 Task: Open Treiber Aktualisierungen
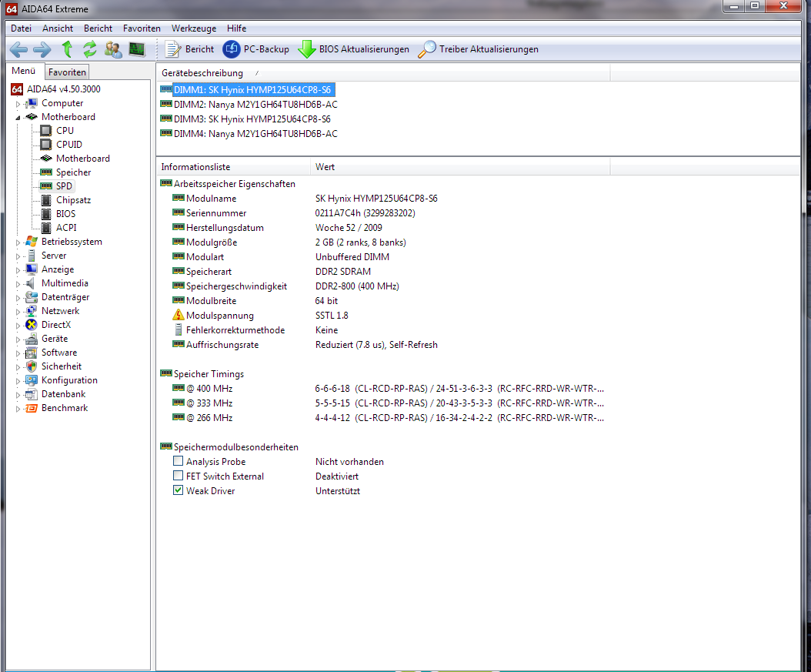[478, 49]
